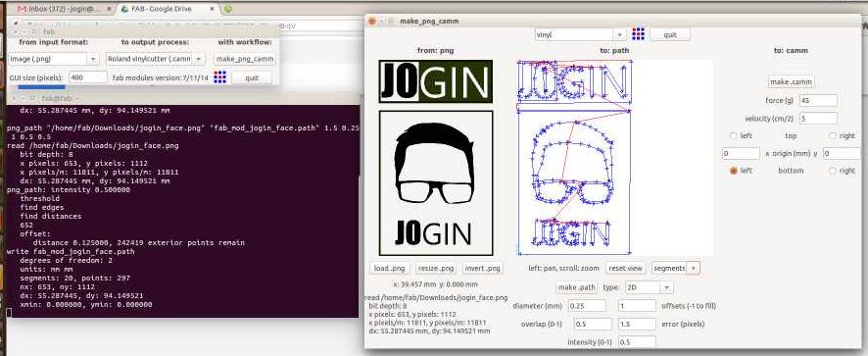Click quit in the fab window

tap(252, 77)
